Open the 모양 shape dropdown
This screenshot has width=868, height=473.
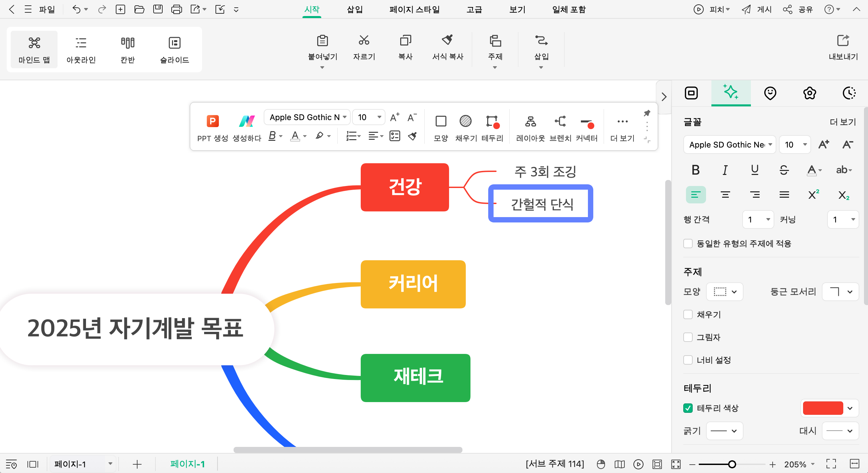725,292
